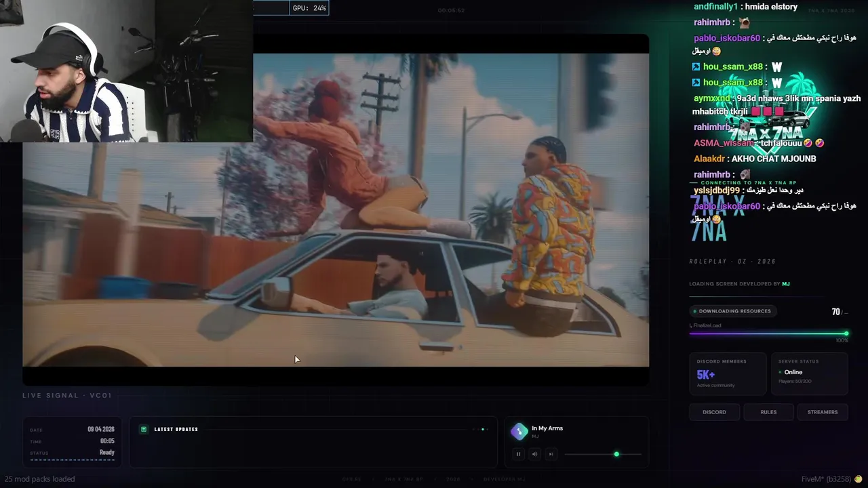Click username yslsjdbdj99 in chat
The image size is (868, 488).
point(717,190)
